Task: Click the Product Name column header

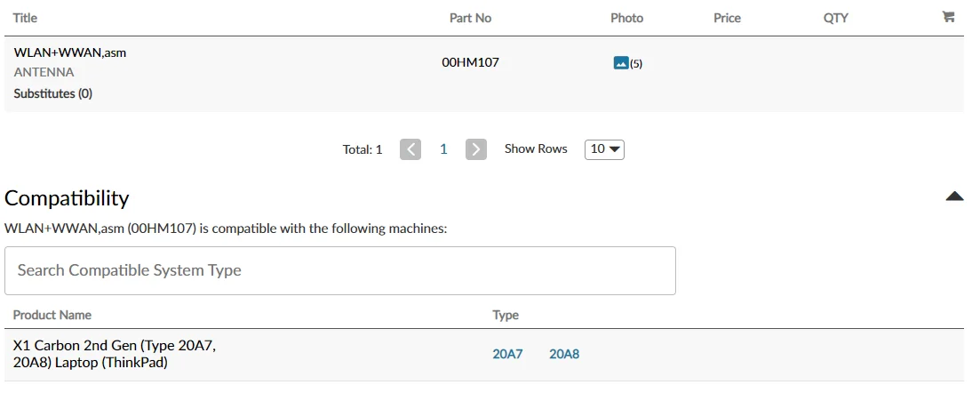Action: coord(52,315)
